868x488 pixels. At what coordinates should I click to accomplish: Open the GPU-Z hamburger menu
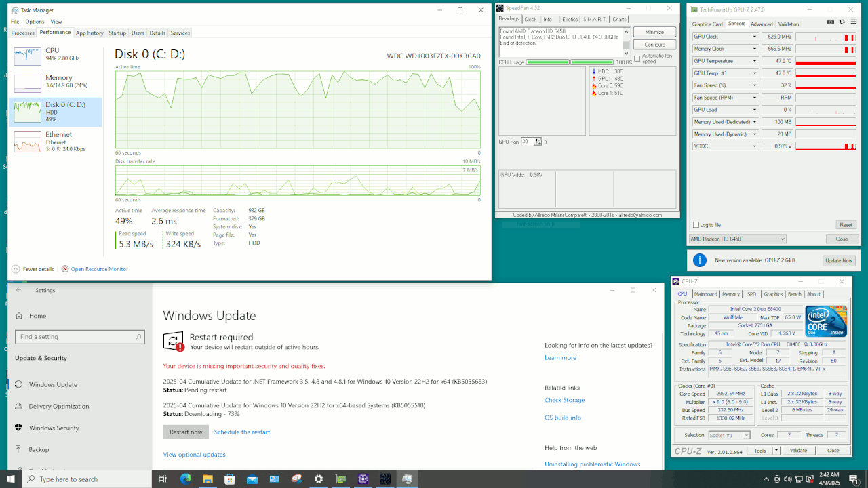point(852,22)
